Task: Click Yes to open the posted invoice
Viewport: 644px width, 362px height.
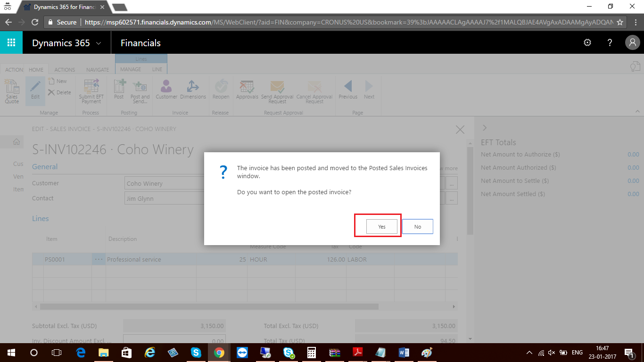Action: (381, 227)
